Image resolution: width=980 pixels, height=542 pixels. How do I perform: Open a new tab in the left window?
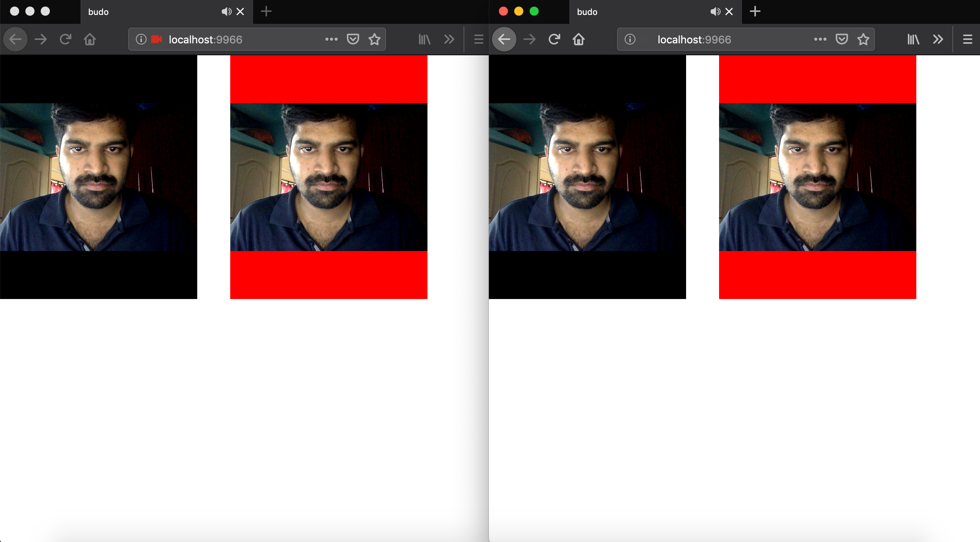(266, 12)
